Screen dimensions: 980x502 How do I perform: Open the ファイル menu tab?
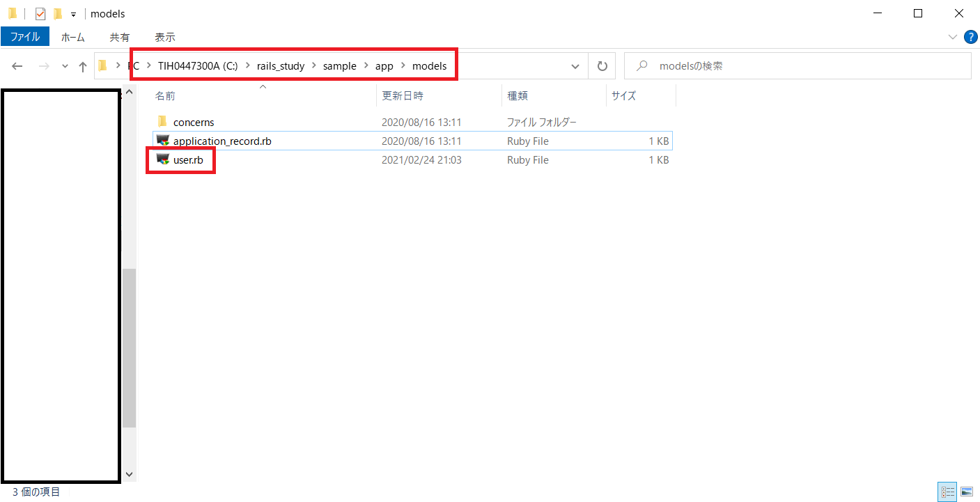tap(25, 37)
